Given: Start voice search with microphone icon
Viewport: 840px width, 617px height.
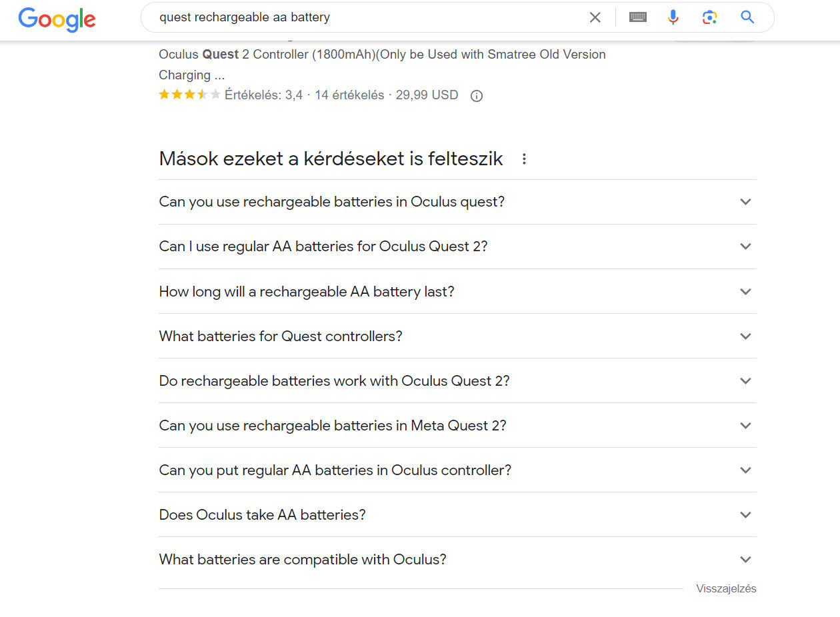Looking at the screenshot, I should pyautogui.click(x=673, y=17).
